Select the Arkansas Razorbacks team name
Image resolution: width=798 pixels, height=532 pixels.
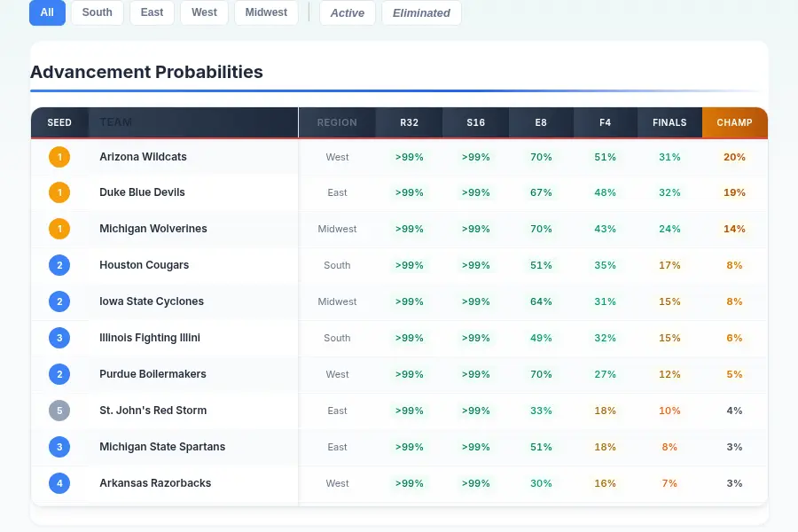pos(155,483)
